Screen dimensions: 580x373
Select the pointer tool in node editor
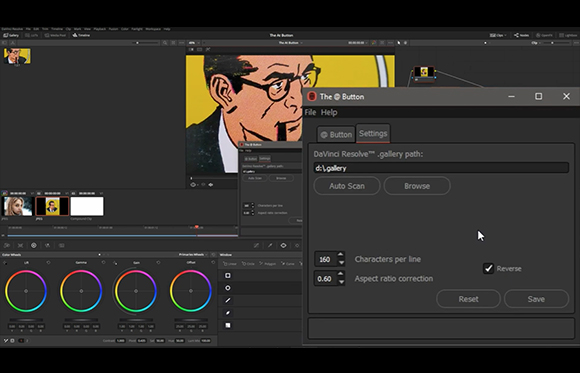399,43
